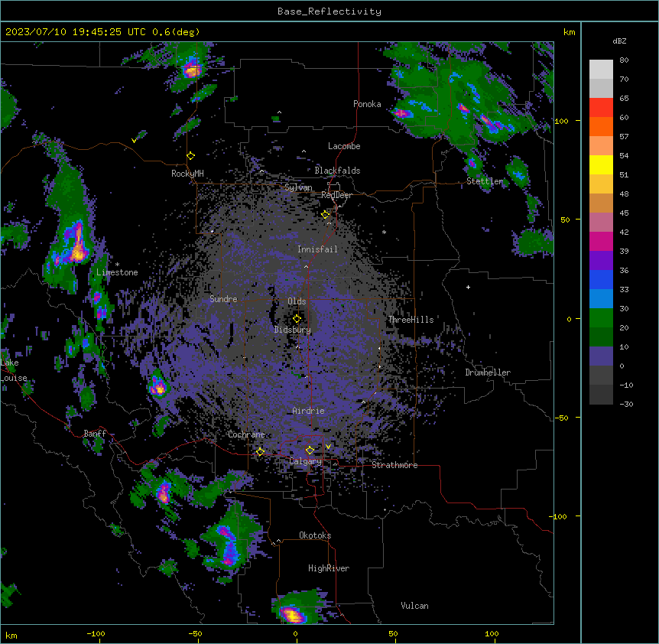Click the -30 value on the dBZ scale
This screenshot has width=659, height=644.
click(x=626, y=404)
